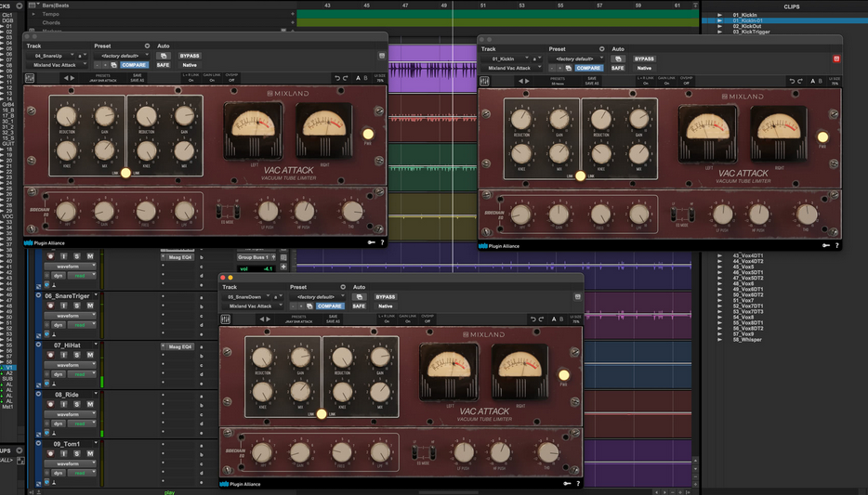868x495 pixels.
Task: Select A state in 04_SnareUp plugin toolbar
Action: tap(358, 78)
